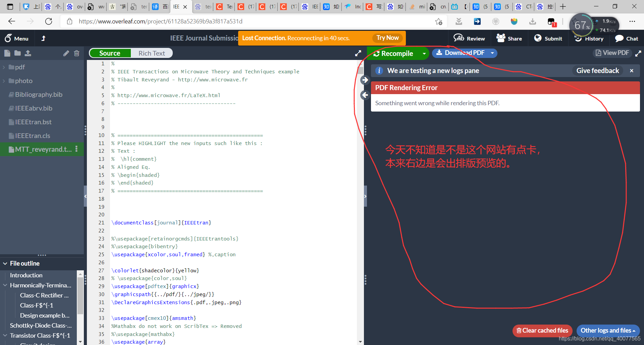
Task: Go to code location arrow icon
Action: click(x=365, y=95)
